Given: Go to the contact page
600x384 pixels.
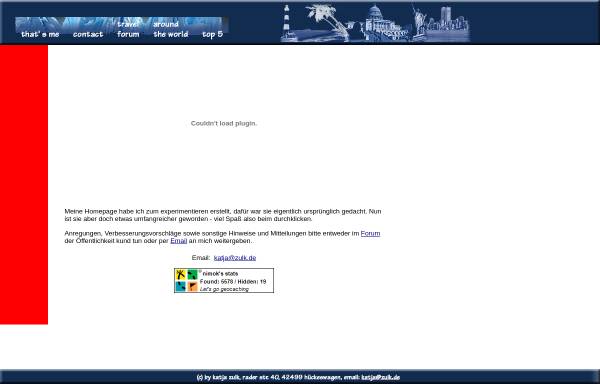Looking at the screenshot, I should tap(88, 34).
